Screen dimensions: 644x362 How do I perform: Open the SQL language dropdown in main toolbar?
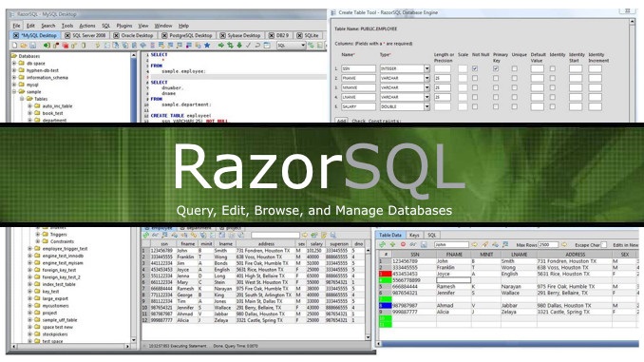pyautogui.click(x=303, y=46)
